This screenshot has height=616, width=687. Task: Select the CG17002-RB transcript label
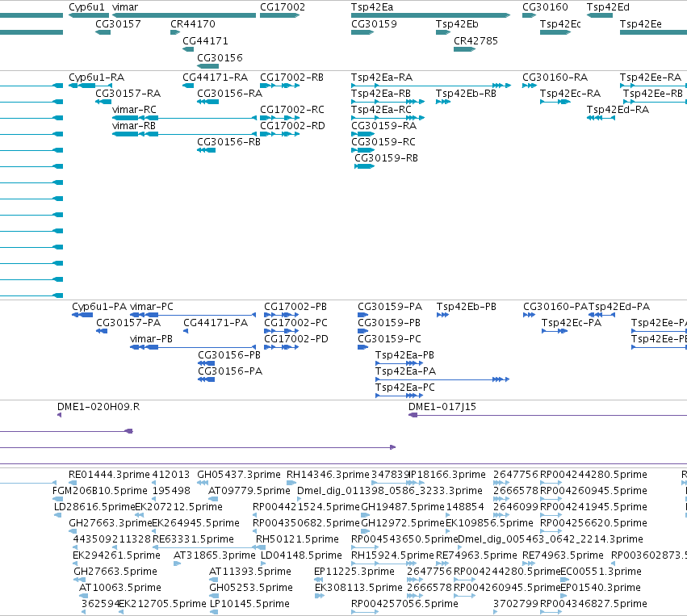pyautogui.click(x=291, y=78)
